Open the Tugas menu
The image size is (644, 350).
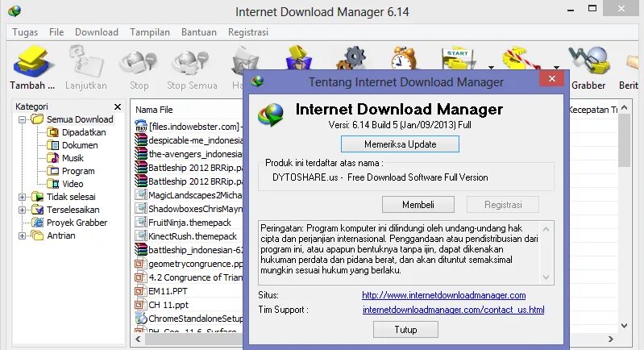click(x=25, y=32)
